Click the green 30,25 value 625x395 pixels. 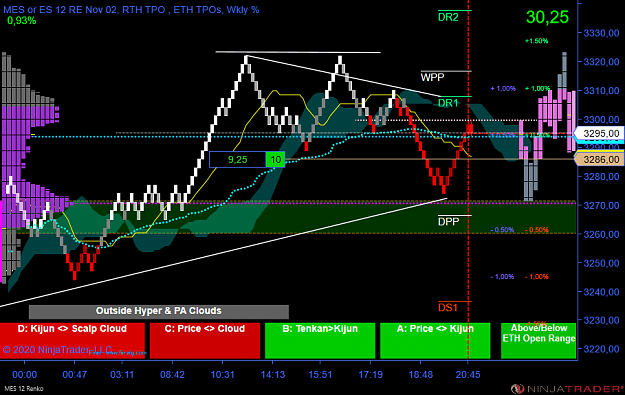point(547,17)
